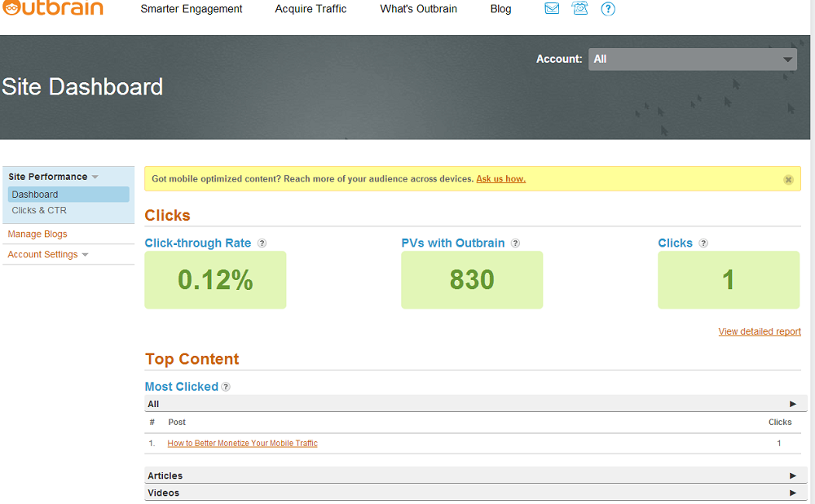Click the View detailed report link
The height and width of the screenshot is (504, 815).
[x=760, y=331]
